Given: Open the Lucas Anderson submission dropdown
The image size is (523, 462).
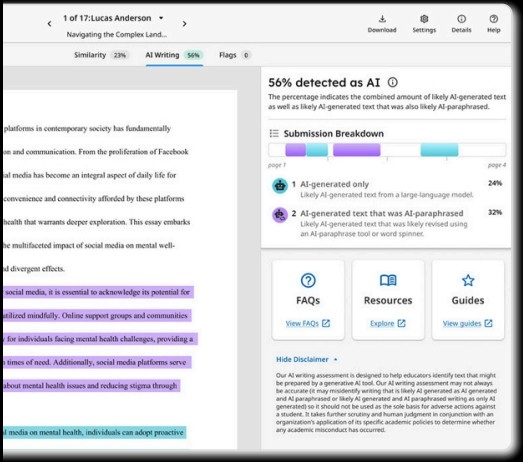Looking at the screenshot, I should (x=161, y=18).
